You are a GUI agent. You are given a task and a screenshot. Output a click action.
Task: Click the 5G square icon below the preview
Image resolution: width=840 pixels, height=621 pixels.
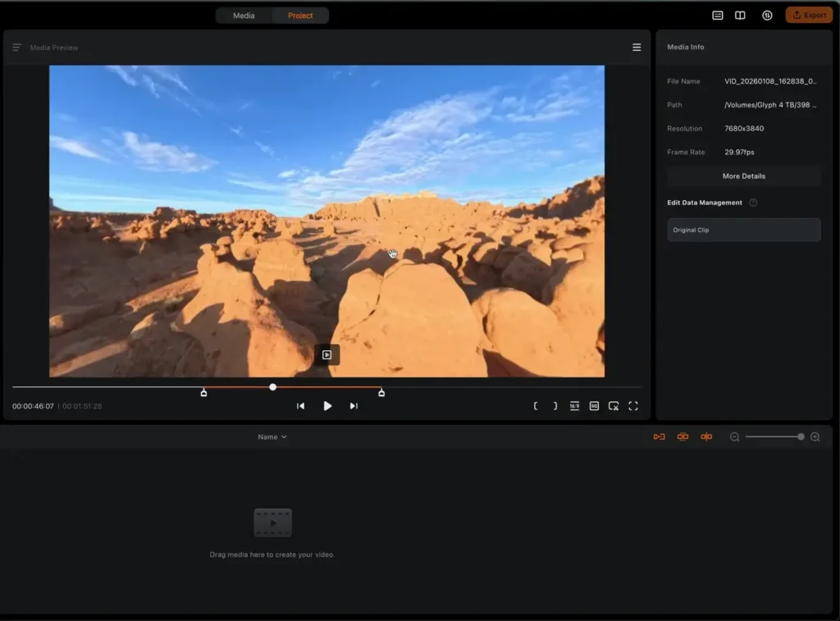[594, 406]
